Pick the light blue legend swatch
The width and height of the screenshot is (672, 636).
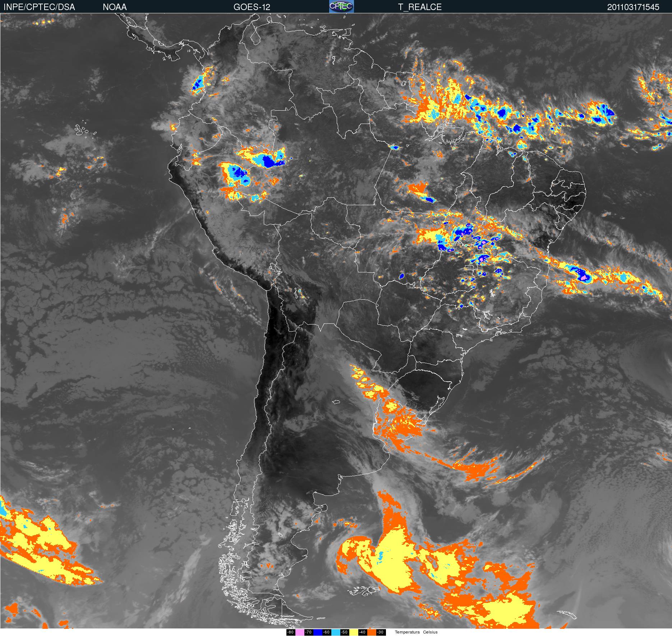pyautogui.click(x=336, y=632)
